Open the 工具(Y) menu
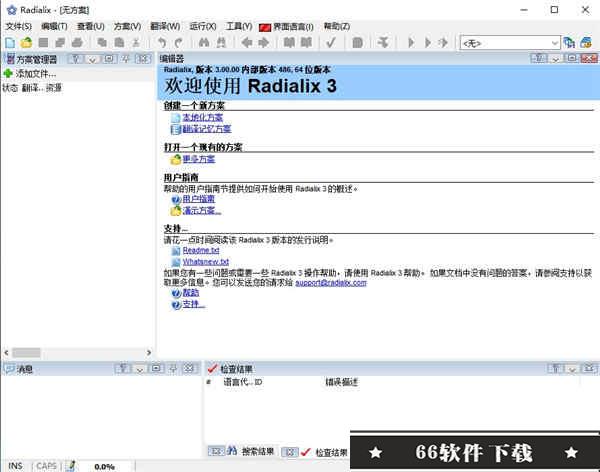 [239, 26]
